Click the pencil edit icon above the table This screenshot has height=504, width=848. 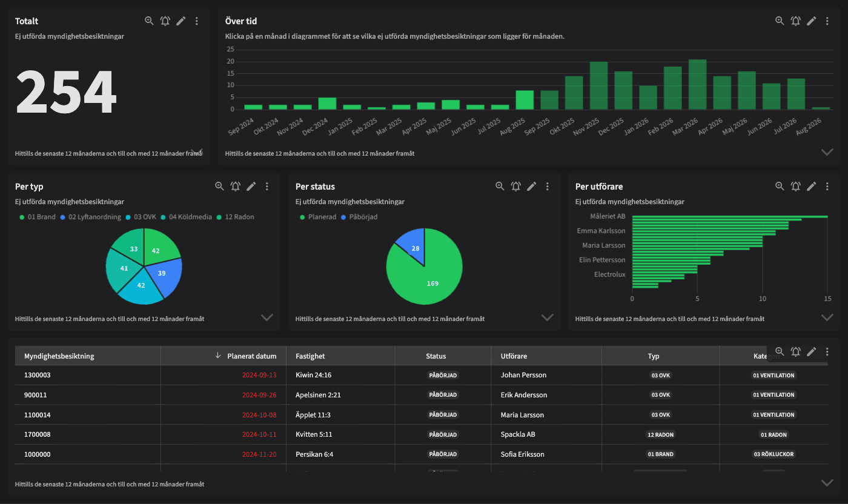click(x=812, y=351)
